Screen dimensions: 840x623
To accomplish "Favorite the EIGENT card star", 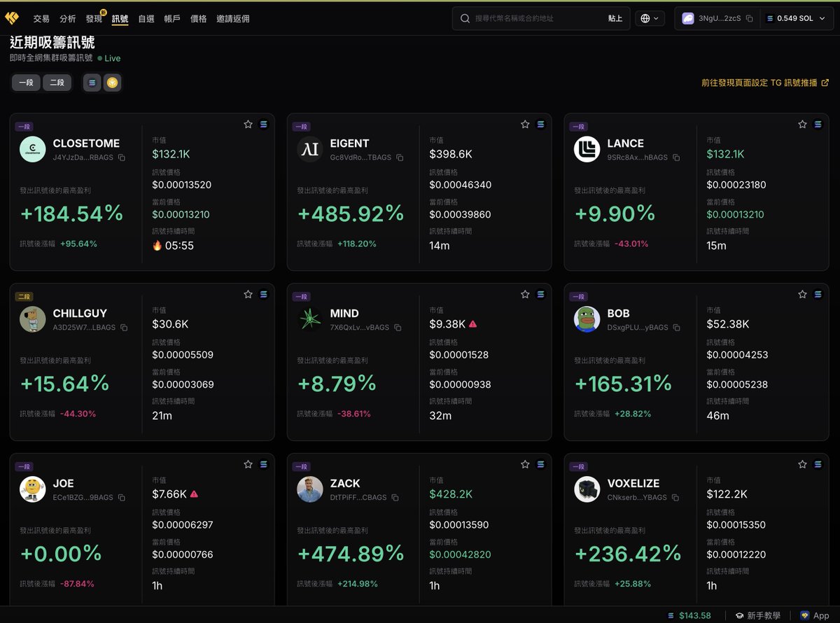I will pyautogui.click(x=525, y=125).
